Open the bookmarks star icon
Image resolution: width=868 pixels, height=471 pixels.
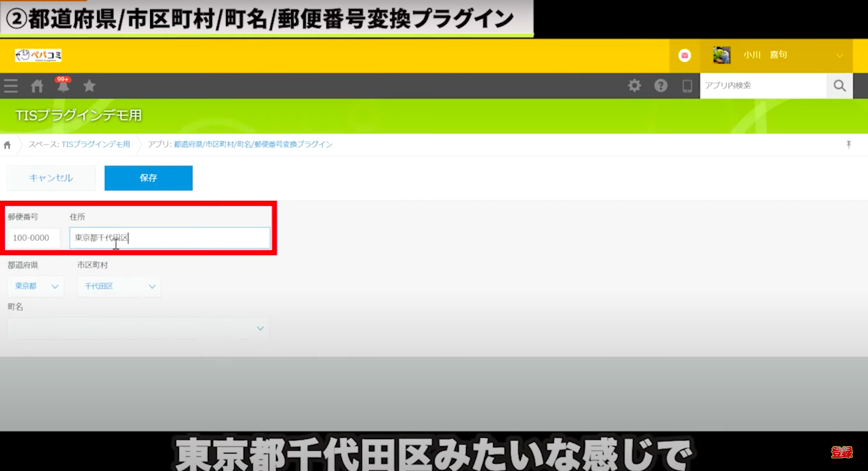pyautogui.click(x=89, y=86)
